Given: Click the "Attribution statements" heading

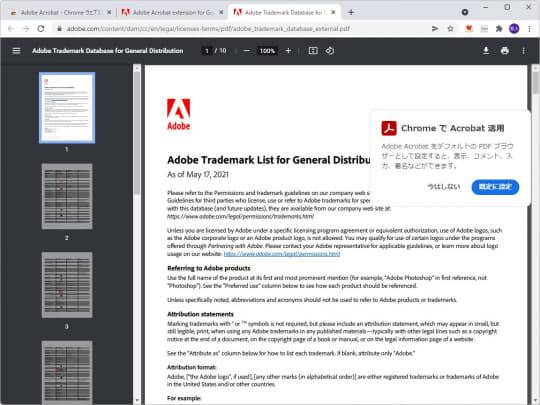Looking at the screenshot, I should [x=200, y=314].
